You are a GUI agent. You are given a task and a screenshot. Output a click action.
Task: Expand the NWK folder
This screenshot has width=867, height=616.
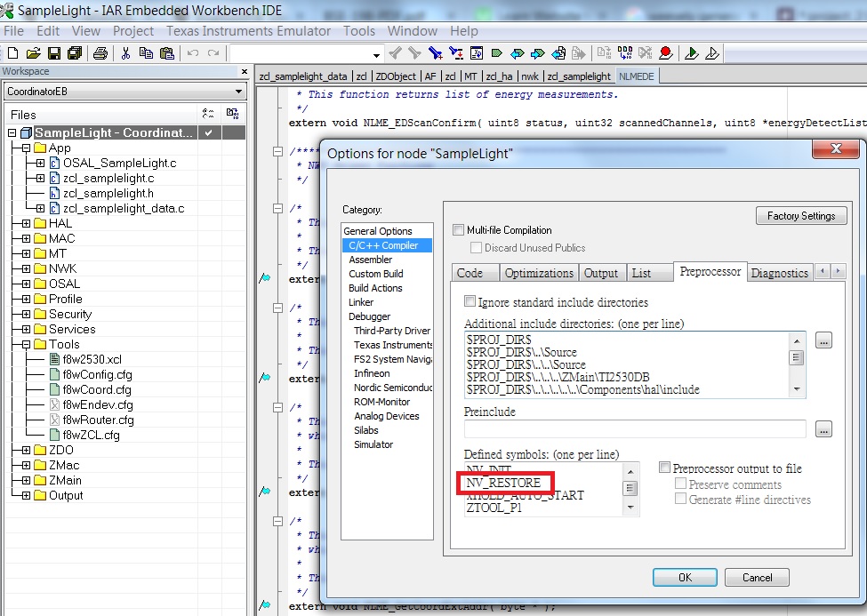pos(26,268)
